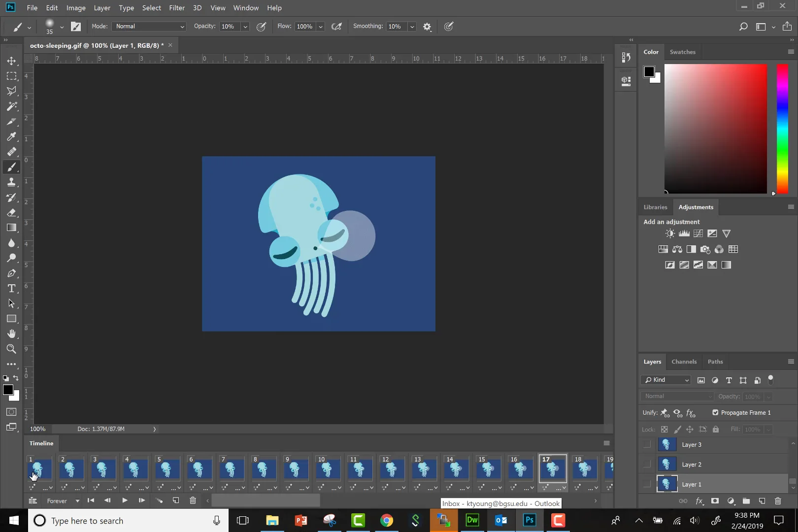798x532 pixels.
Task: Uncheck Propagate Frame 1 checkbox
Action: 715,413
